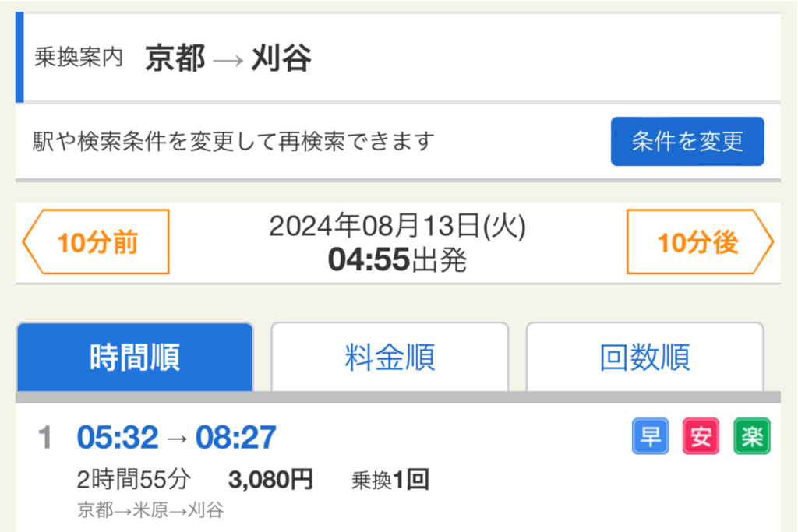Switch to the 料金順 tab
This screenshot has height=532, width=798.
(390, 358)
